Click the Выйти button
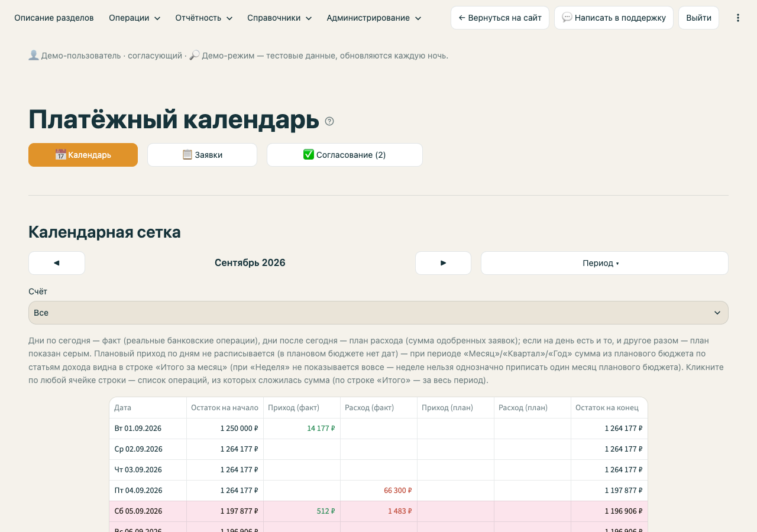The image size is (757, 532). (698, 18)
